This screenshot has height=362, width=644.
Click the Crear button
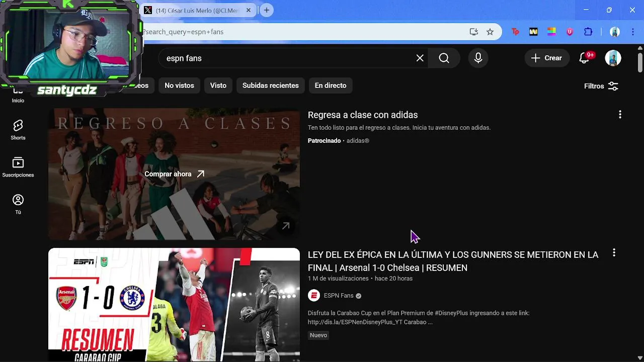(x=547, y=58)
